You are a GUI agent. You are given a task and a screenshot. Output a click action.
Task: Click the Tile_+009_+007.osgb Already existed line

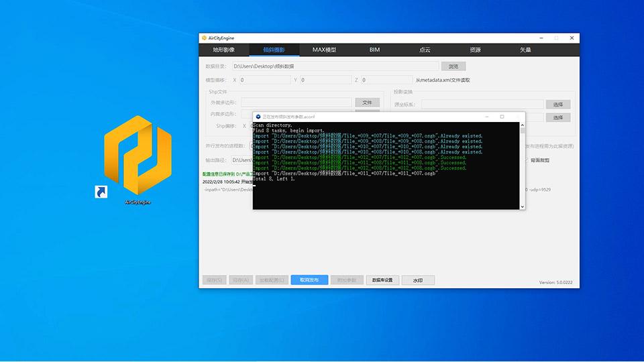(x=368, y=136)
